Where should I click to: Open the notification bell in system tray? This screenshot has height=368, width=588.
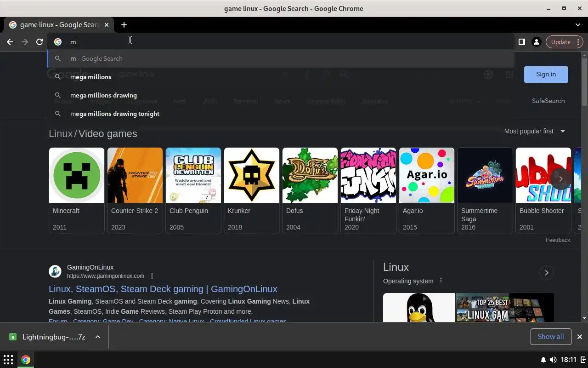coord(543,360)
